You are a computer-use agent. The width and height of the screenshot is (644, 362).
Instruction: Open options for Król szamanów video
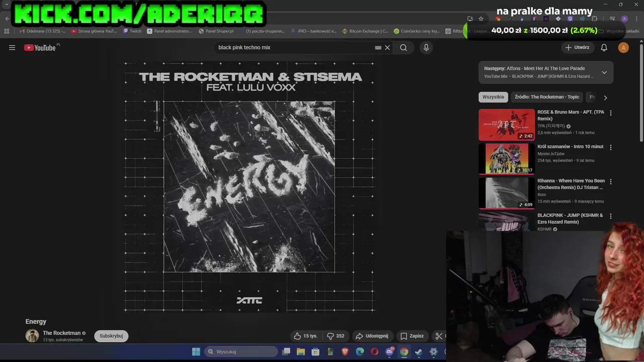click(611, 147)
